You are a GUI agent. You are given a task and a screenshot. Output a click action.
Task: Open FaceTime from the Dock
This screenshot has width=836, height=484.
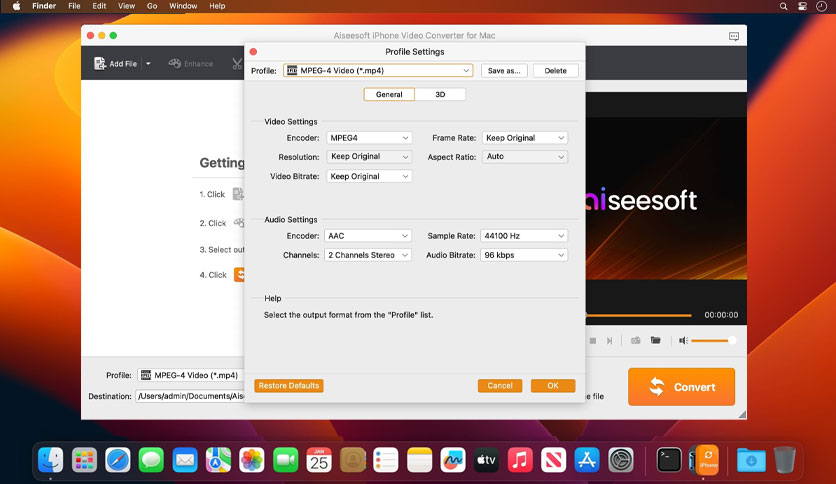click(x=286, y=459)
